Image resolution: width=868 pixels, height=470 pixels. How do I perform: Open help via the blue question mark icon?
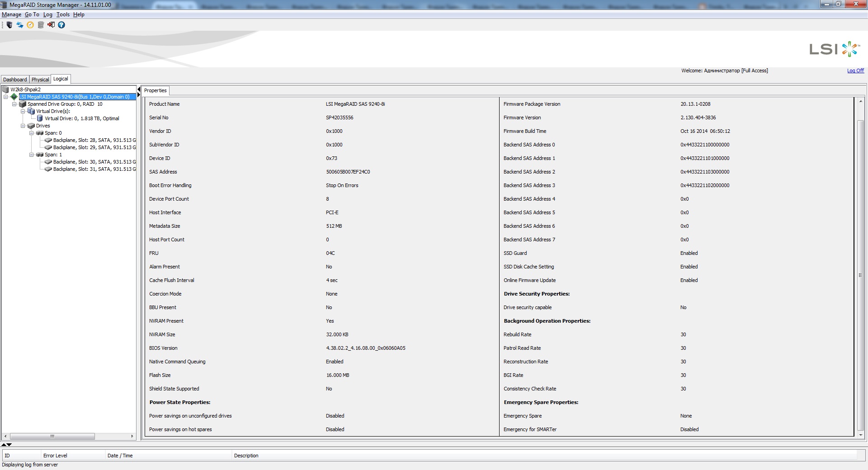tap(61, 25)
